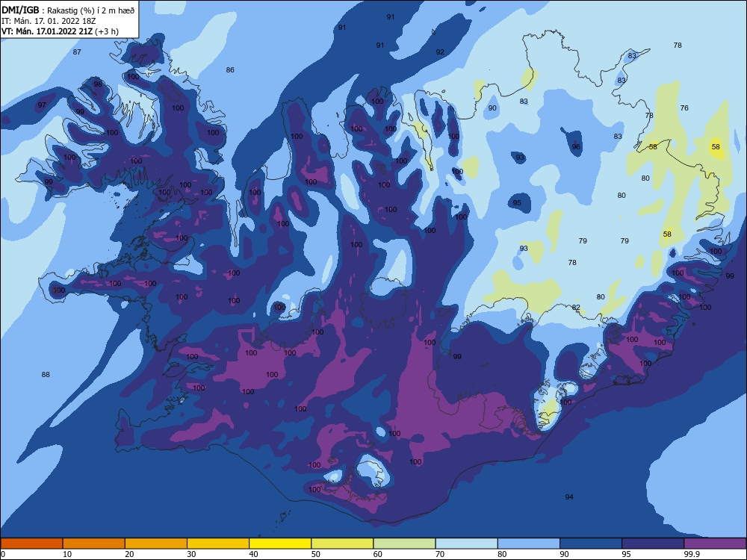Select the '88' value over the ocean
The height and width of the screenshot is (560, 747).
click(x=46, y=374)
